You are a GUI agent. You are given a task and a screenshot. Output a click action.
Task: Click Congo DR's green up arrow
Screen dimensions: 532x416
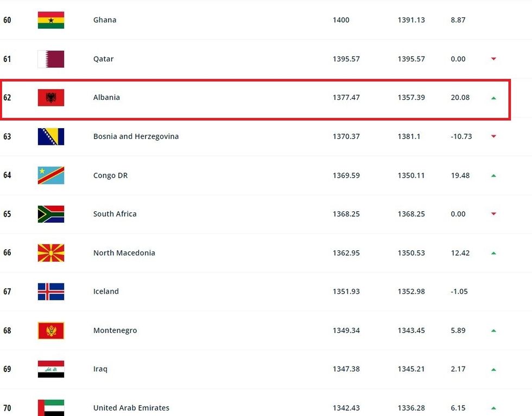coord(493,176)
